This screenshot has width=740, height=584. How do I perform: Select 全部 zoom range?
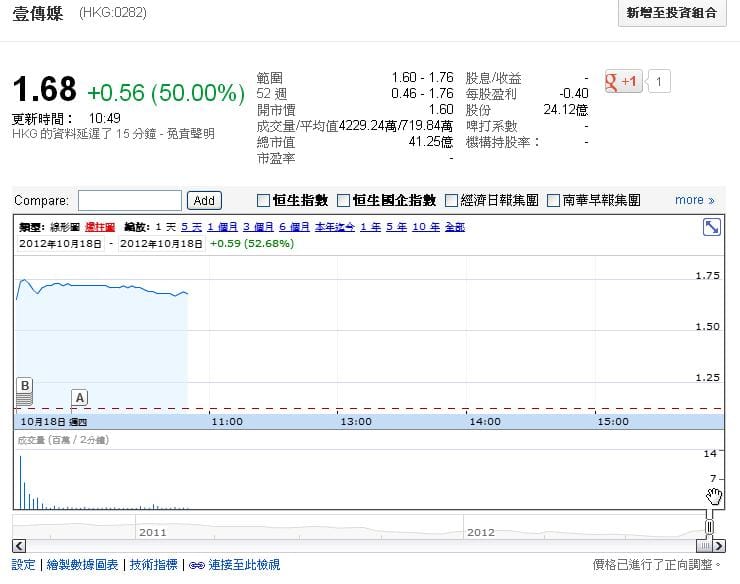(x=455, y=227)
